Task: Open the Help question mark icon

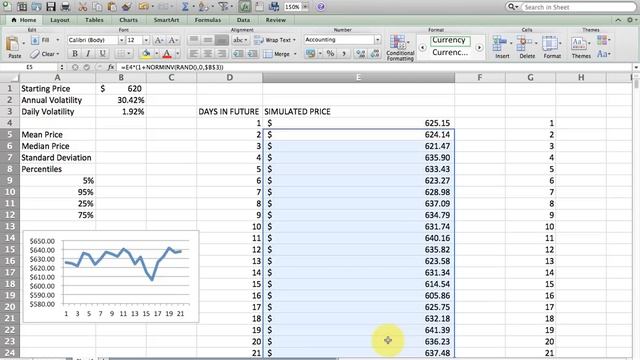Action: point(321,7)
